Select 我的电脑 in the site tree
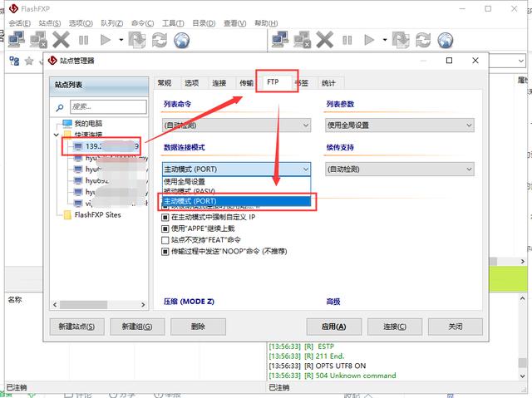This screenshot has width=532, height=398. click(x=88, y=124)
